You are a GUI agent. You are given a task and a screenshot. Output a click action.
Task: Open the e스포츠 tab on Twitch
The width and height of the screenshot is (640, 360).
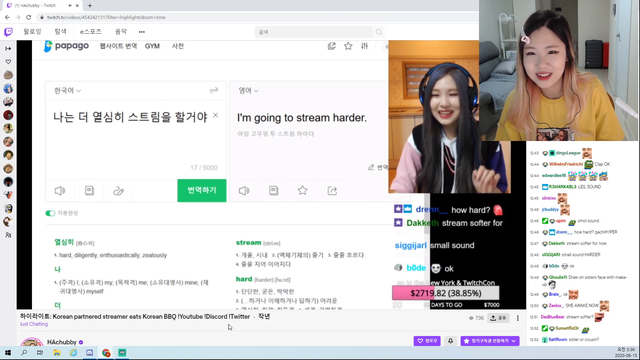tap(90, 31)
